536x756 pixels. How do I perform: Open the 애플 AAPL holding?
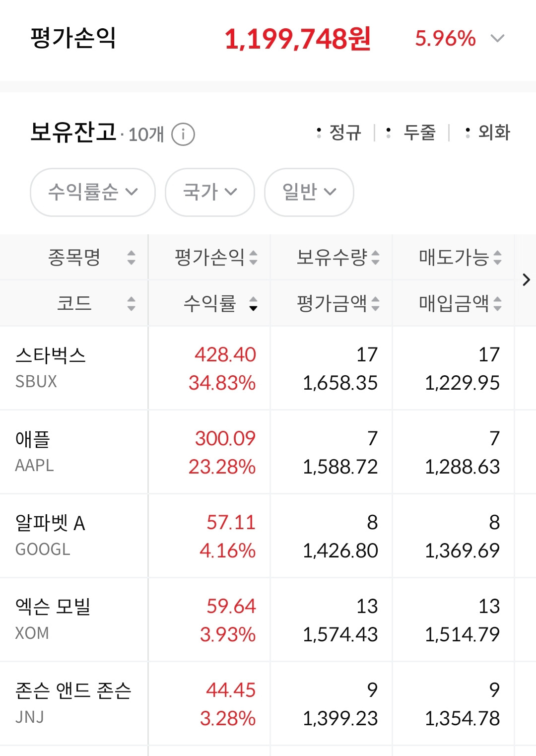[x=268, y=452]
